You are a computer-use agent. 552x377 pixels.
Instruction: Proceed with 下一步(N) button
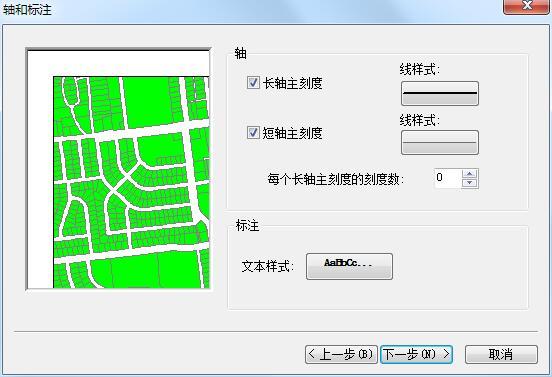click(416, 354)
